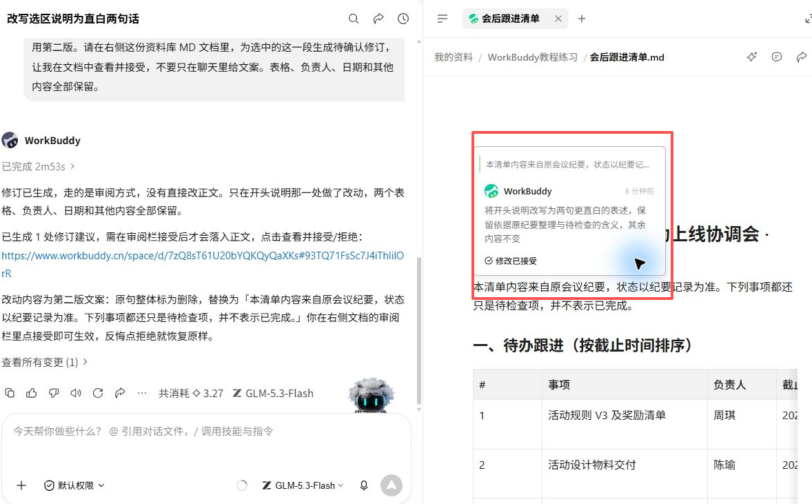The width and height of the screenshot is (812, 504).
Task: Copy the WorkBuddy reply
Action: 10,393
